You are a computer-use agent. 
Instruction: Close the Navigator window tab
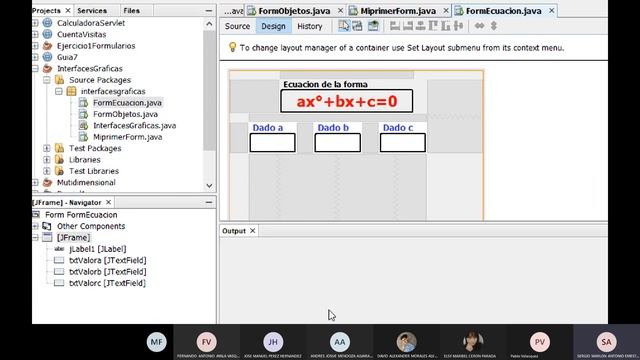pyautogui.click(x=109, y=202)
